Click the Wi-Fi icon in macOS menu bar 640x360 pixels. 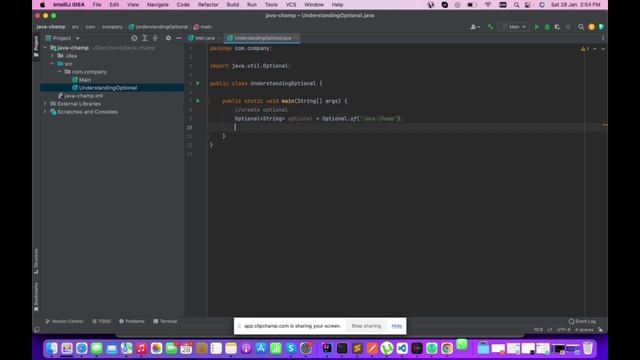pos(488,4)
